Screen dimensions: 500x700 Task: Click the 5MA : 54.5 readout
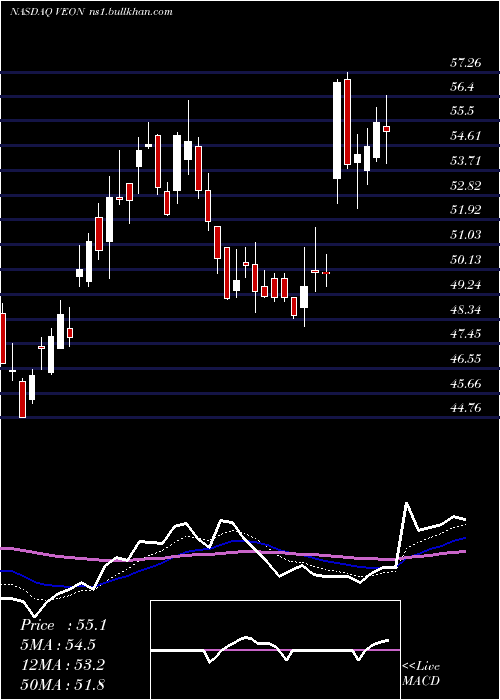(x=58, y=645)
